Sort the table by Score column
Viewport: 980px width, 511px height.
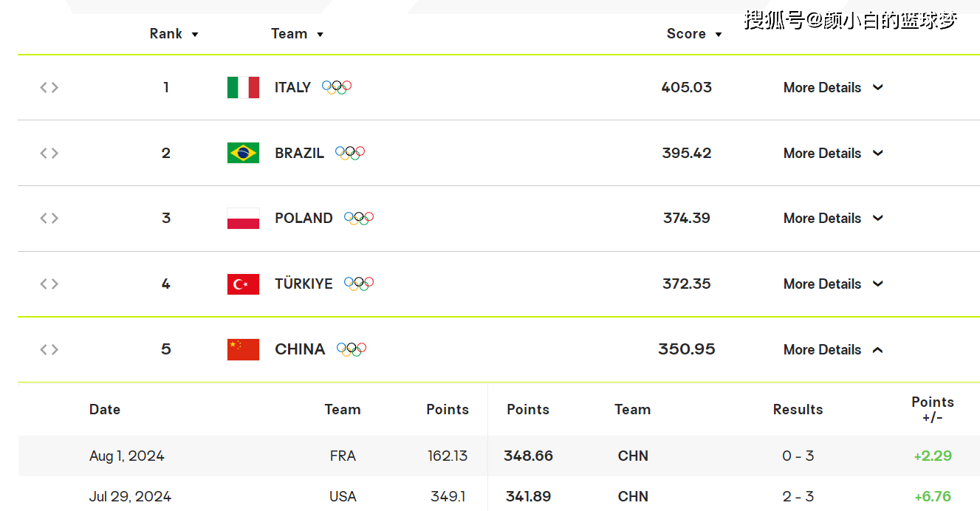pos(694,34)
